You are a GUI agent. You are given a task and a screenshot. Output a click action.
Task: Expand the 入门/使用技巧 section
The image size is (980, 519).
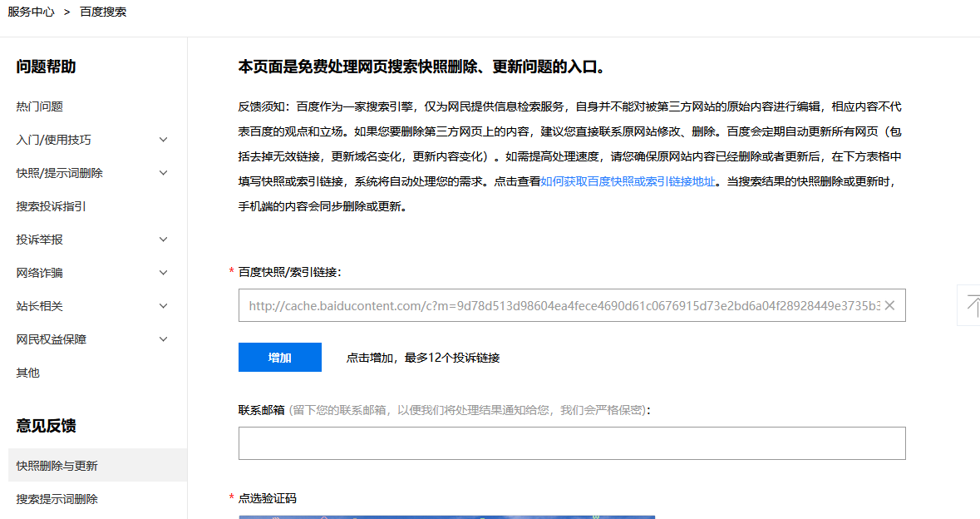163,140
